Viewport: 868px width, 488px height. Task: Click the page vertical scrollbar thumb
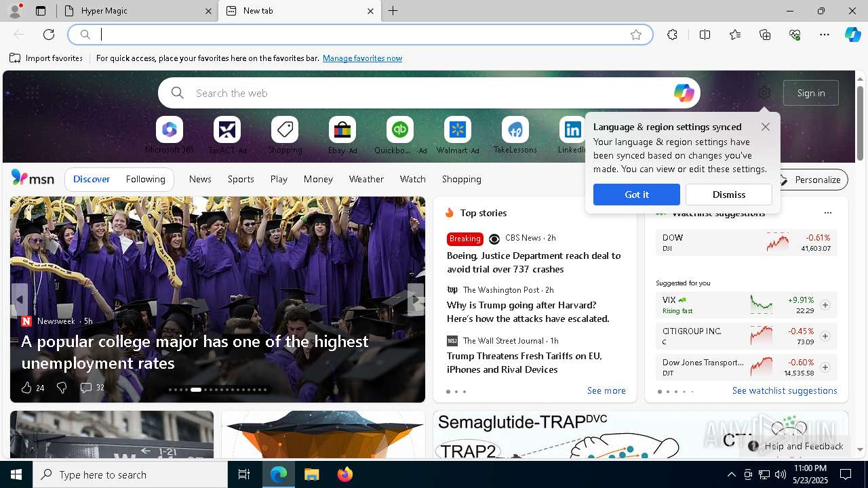pyautogui.click(x=860, y=122)
